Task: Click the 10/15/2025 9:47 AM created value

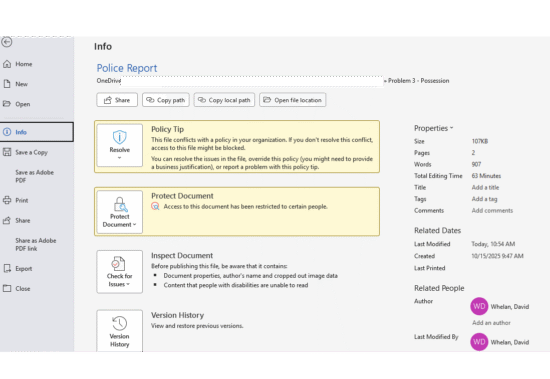Action: [497, 256]
